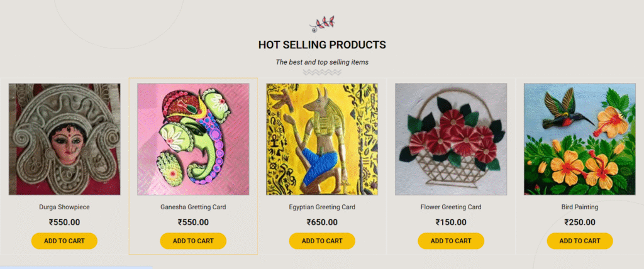Open the Ganesha greeting card image
This screenshot has width=644, height=269.
[193, 139]
